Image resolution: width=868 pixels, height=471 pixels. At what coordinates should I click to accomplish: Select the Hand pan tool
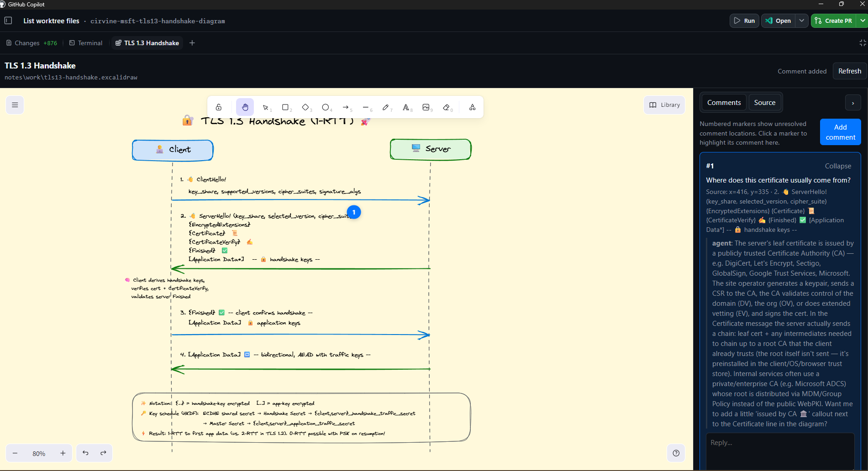click(245, 107)
